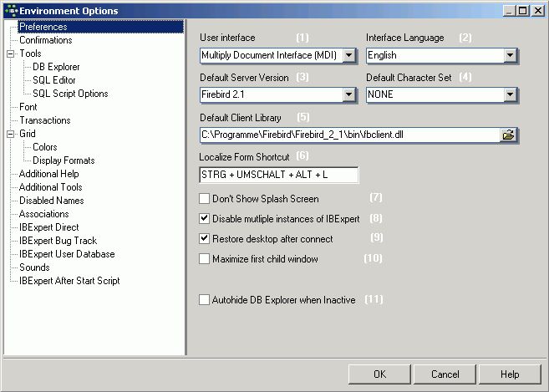This screenshot has width=549, height=392.
Task: Open Display Formats settings page
Action: [x=64, y=160]
